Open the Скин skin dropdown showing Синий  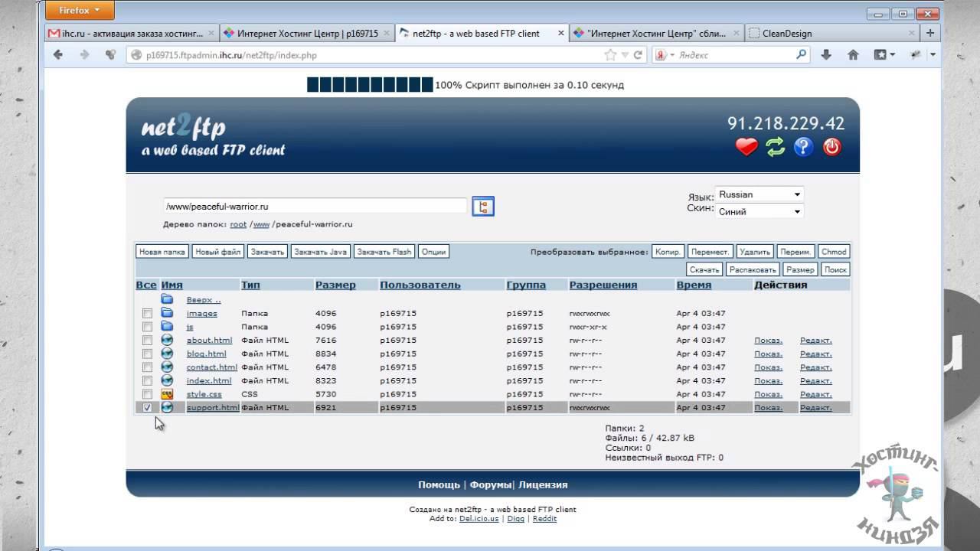tap(759, 211)
